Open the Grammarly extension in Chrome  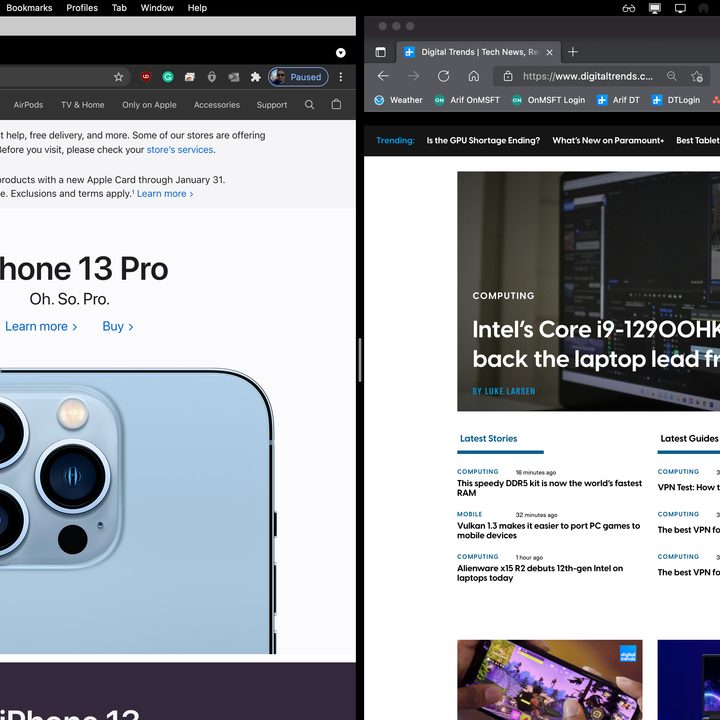pyautogui.click(x=168, y=77)
